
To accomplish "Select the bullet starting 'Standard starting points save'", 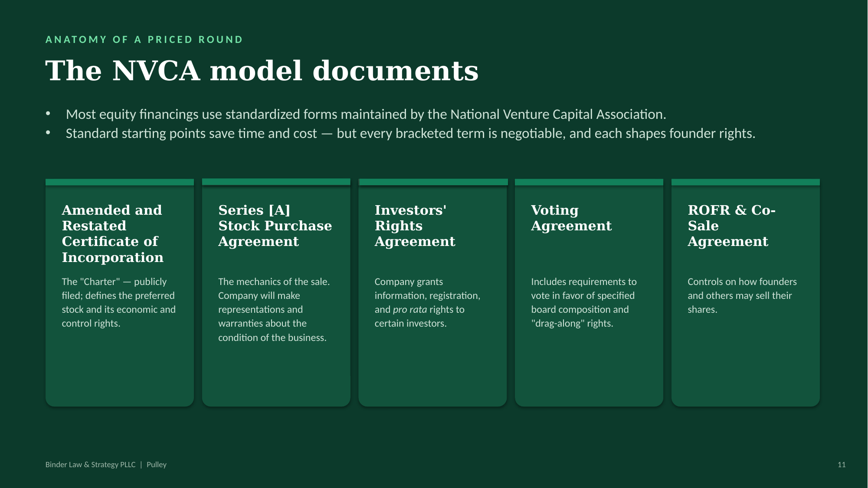I will [410, 133].
